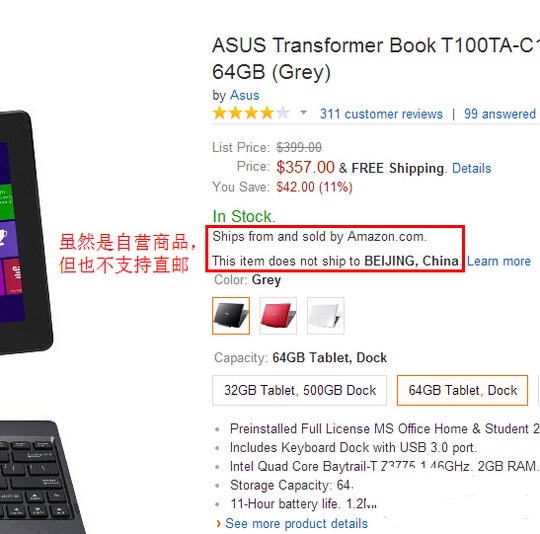Open the star rating breakdown dropdown arrow
The width and height of the screenshot is (540, 534).
coord(303,112)
